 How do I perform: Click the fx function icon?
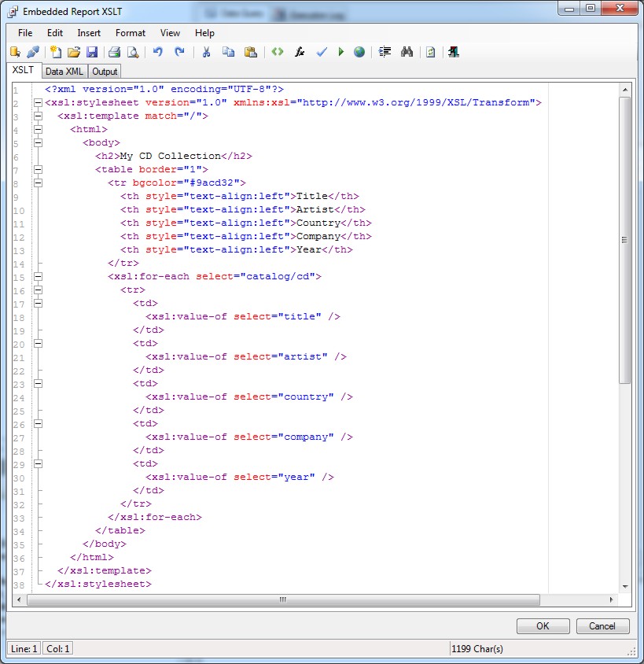pyautogui.click(x=300, y=52)
